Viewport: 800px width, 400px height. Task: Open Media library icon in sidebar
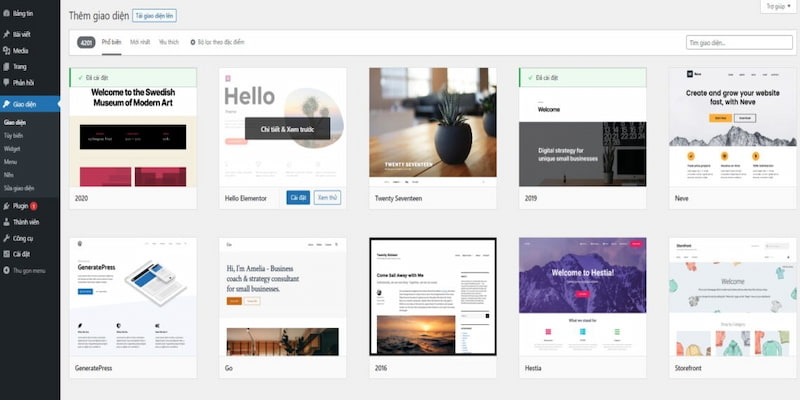7,50
